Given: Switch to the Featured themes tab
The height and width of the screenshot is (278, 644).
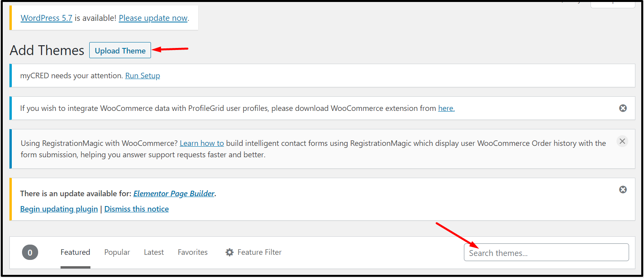Looking at the screenshot, I should [x=75, y=252].
